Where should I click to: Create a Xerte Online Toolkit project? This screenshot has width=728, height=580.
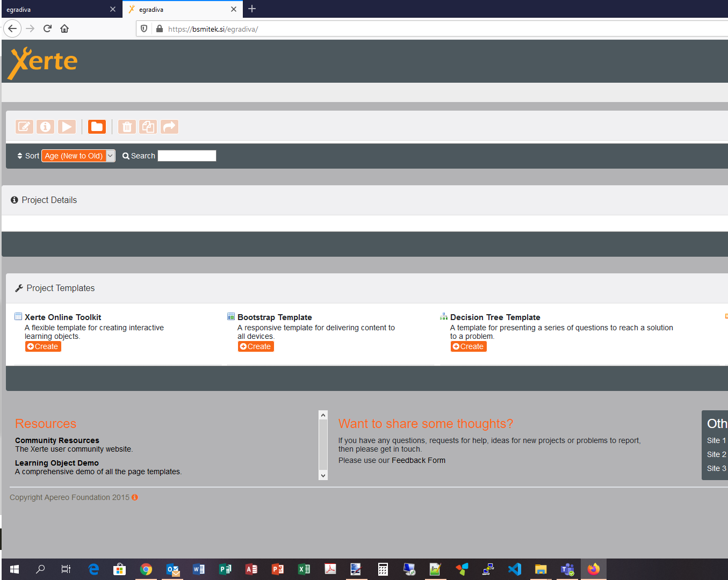(43, 346)
